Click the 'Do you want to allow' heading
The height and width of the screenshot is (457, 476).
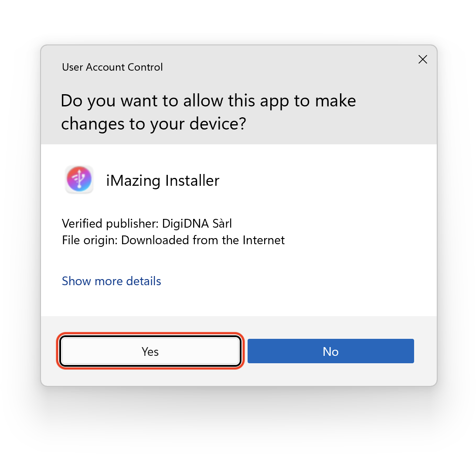pos(208,112)
